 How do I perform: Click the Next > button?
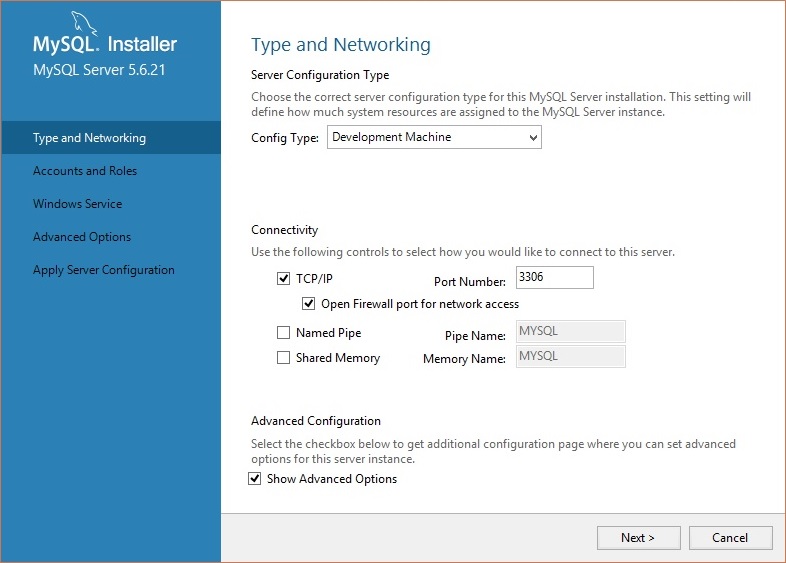(638, 538)
